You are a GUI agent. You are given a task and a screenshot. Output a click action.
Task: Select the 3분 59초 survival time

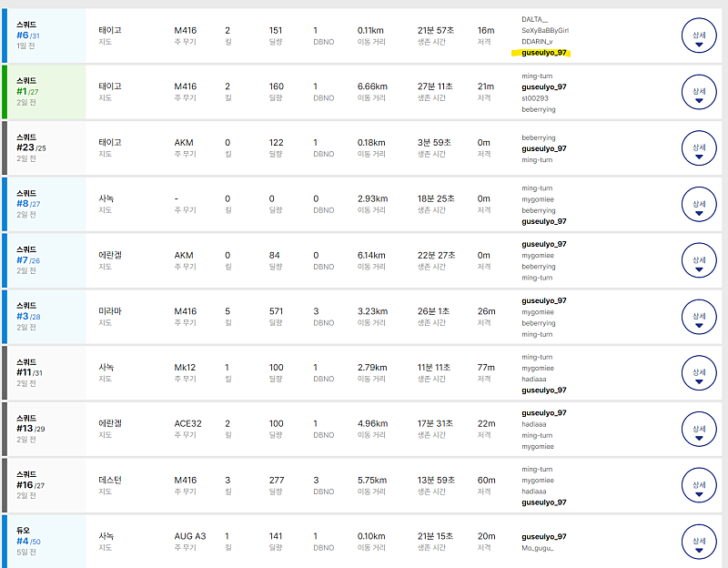click(x=434, y=143)
